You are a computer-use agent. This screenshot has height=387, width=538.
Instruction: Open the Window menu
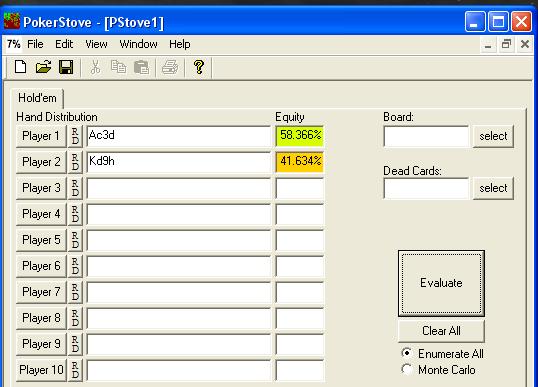(x=138, y=44)
